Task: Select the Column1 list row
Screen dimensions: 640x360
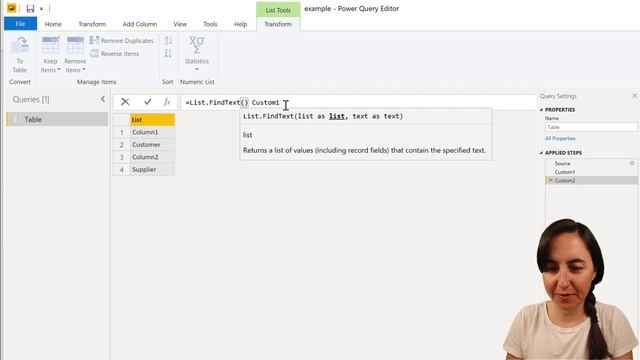Action: [152, 132]
